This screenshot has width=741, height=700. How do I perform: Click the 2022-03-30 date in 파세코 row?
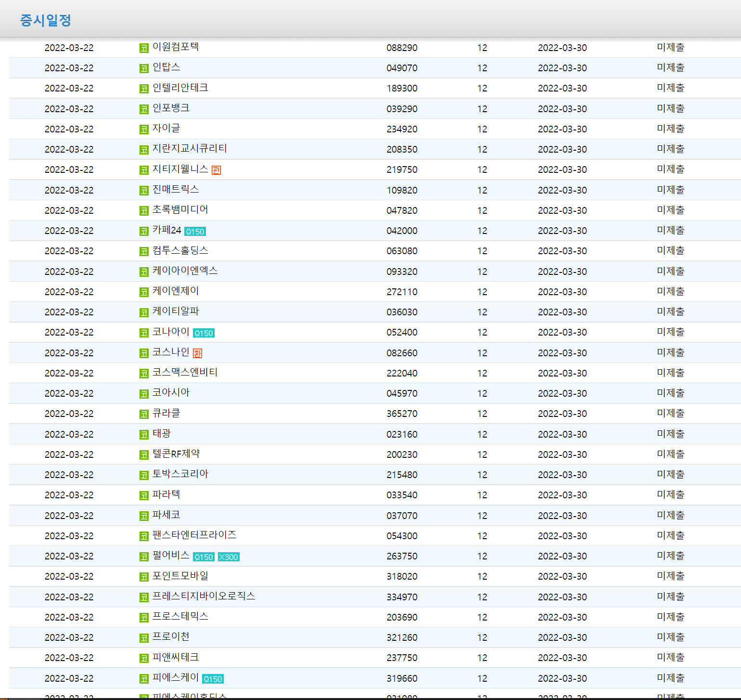(562, 516)
